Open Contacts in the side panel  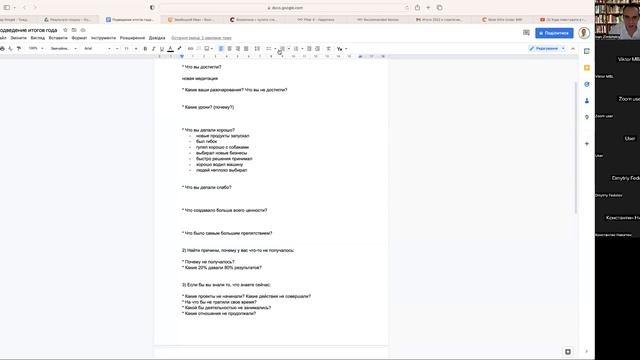[x=587, y=100]
